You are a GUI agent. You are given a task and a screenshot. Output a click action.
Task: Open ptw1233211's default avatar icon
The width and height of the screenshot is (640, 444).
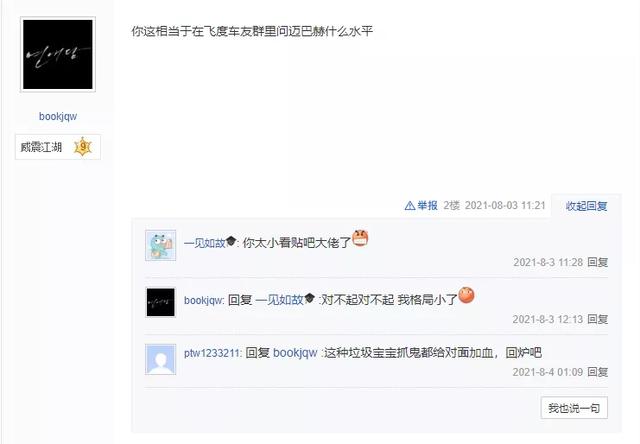[x=161, y=360]
